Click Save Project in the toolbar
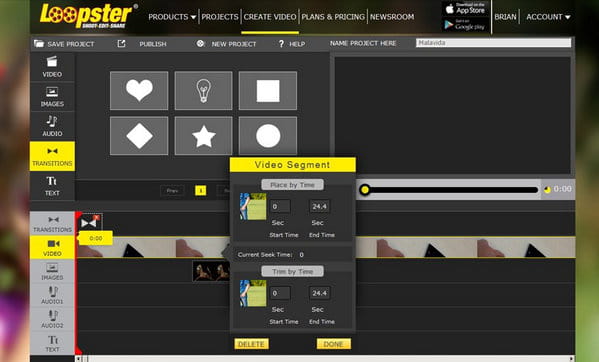The height and width of the screenshot is (362, 599). tap(64, 44)
